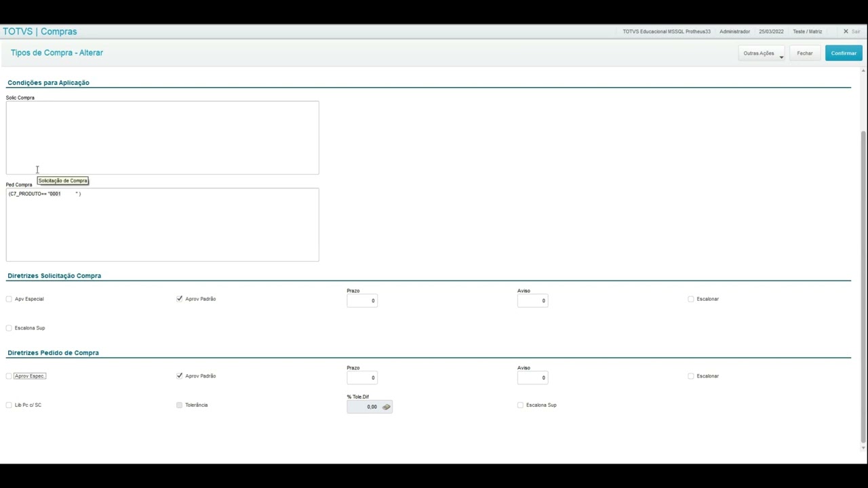
Task: Enable the Lib Pc c/ SC checkbox
Action: [x=9, y=405]
